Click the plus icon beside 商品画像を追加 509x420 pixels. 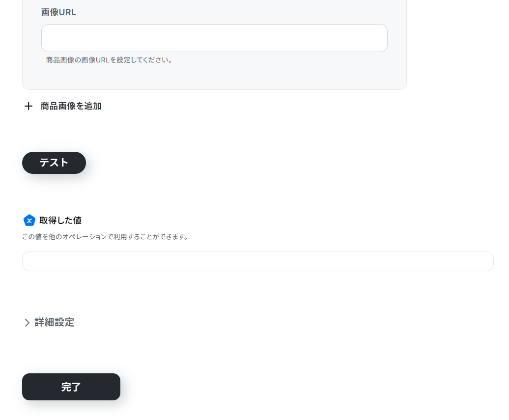[28, 106]
